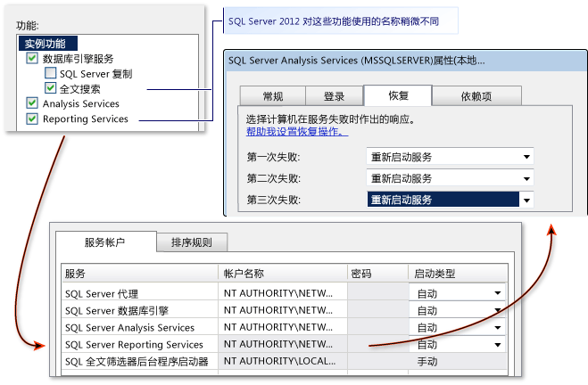Uncheck the Analysis Services feature checkbox
Screen dimensions: 588x385
[32, 103]
